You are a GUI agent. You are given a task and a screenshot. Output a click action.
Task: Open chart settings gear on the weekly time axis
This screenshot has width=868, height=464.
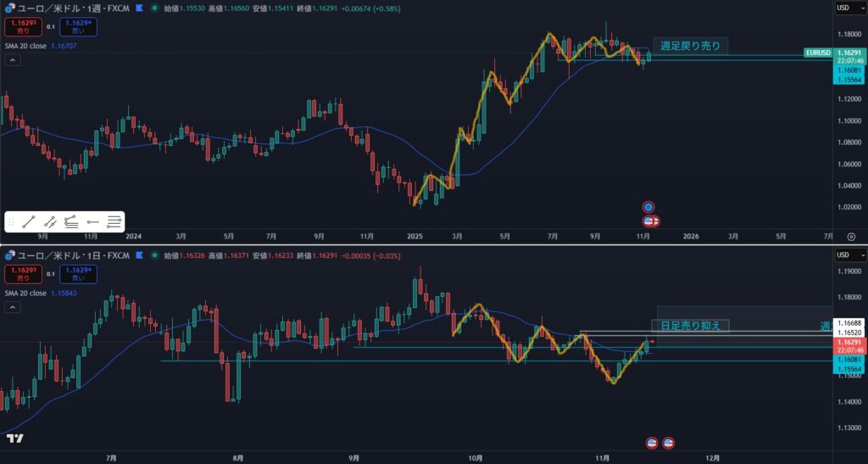click(x=851, y=237)
